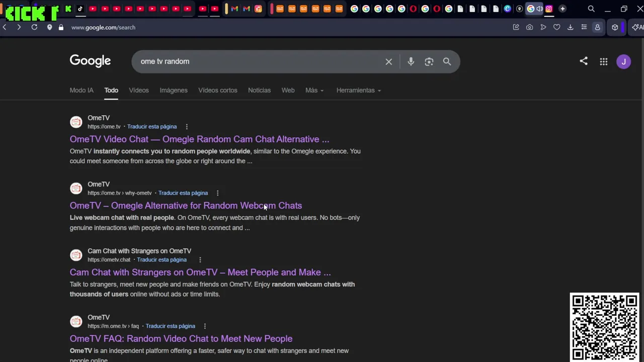Open the paper-plane flow icon

click(x=543, y=27)
